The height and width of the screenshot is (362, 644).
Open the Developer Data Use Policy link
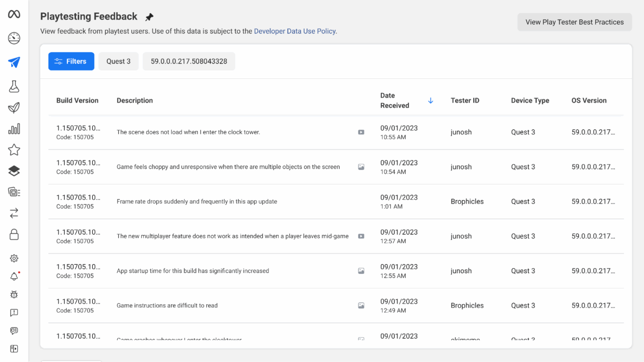click(x=295, y=31)
